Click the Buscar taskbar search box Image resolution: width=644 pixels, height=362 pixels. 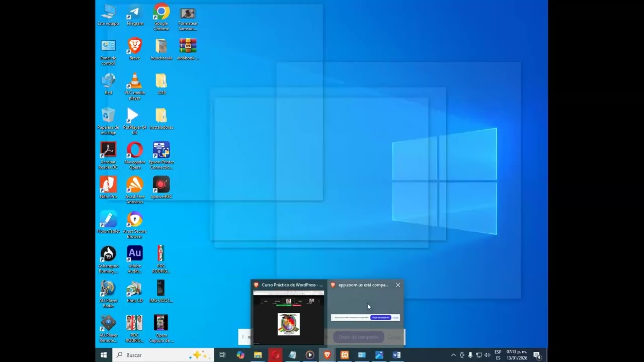[x=163, y=355]
